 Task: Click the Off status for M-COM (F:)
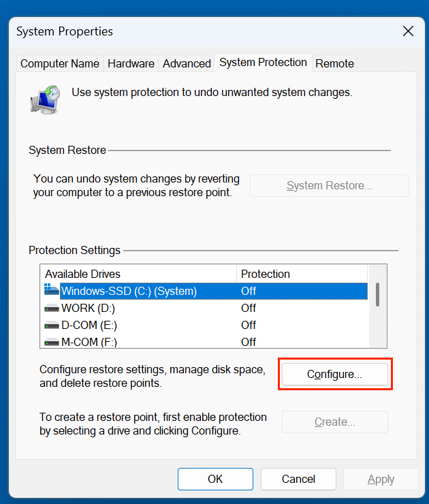[x=249, y=342]
